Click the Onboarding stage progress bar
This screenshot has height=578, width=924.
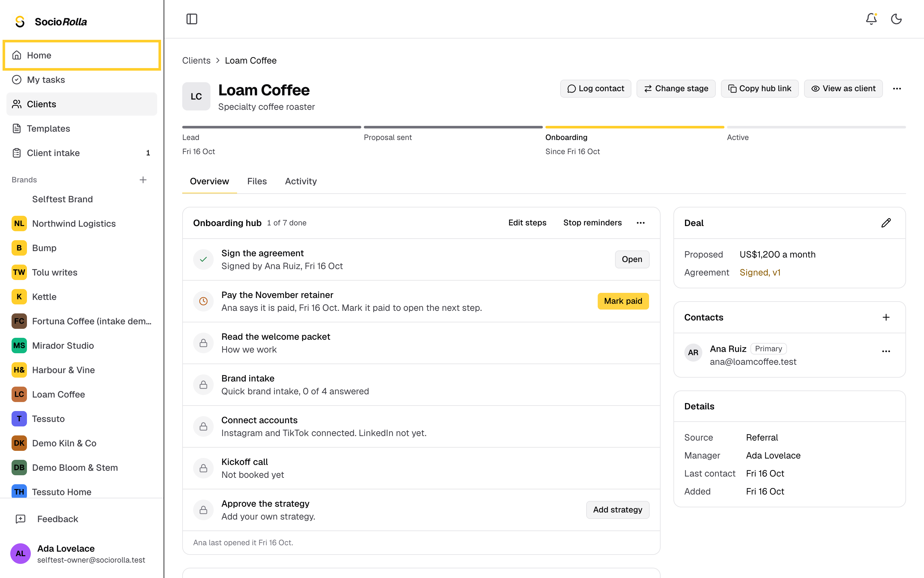point(635,127)
